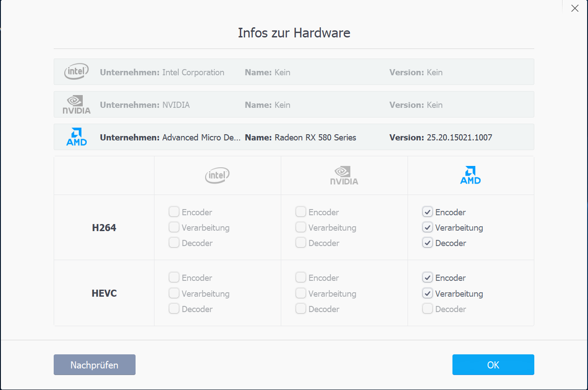
Task: Click the NVIDIA row 'Name: Kein' text
Action: 268,105
